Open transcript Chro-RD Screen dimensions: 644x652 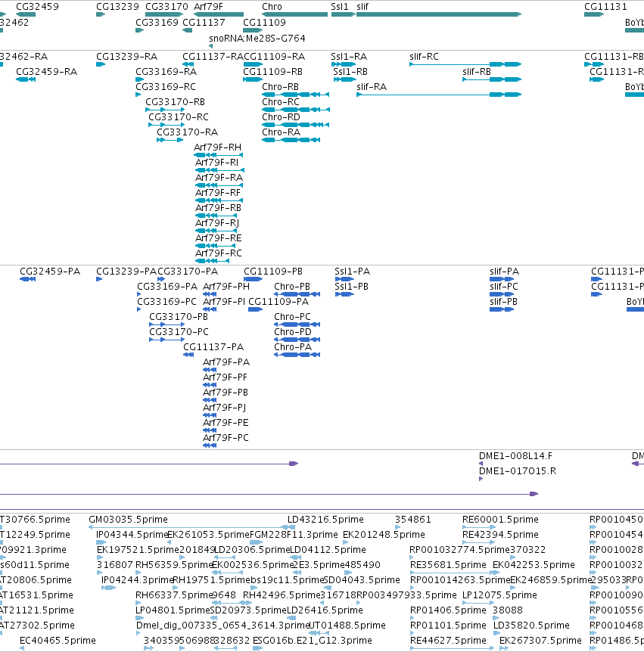click(281, 116)
